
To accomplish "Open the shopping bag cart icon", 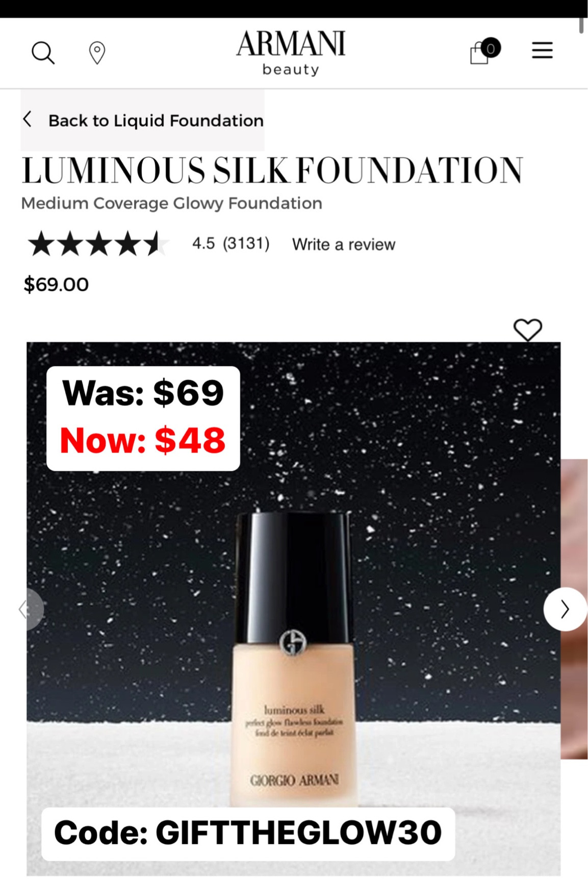I will point(484,51).
